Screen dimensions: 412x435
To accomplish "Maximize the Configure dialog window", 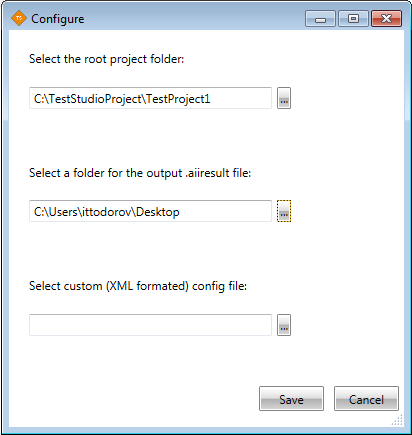I will coord(353,18).
